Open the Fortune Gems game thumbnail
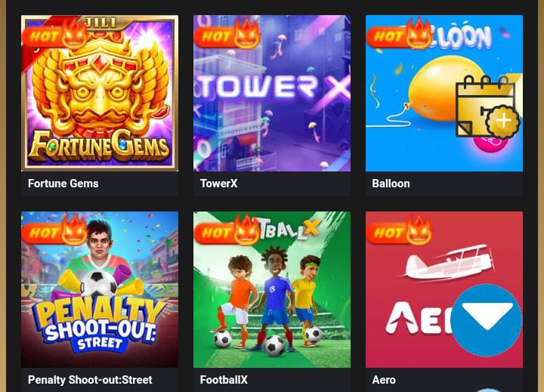The width and height of the screenshot is (544, 392). coord(100,93)
